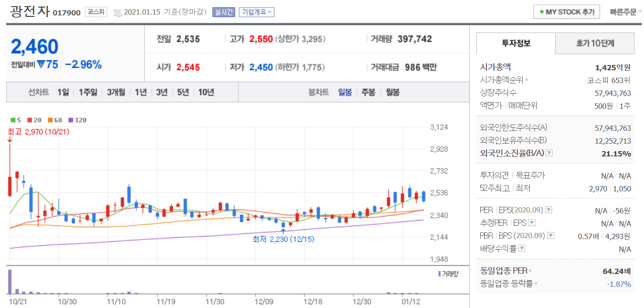Click the help icon next to PBR BPS(2020.09)
This screenshot has height=308, width=644.
coord(550,236)
